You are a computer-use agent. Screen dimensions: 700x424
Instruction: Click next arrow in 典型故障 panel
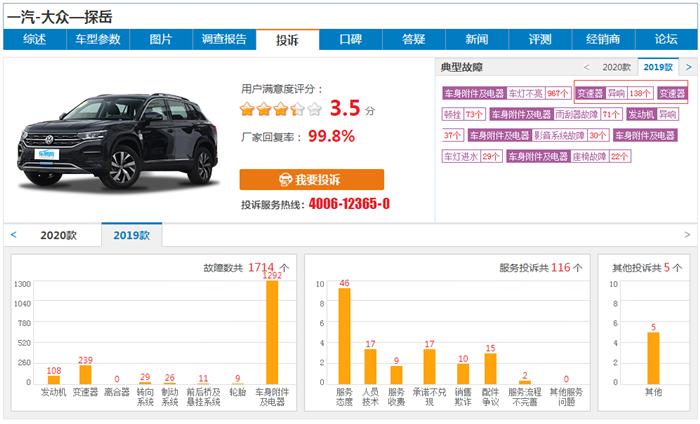[688, 67]
